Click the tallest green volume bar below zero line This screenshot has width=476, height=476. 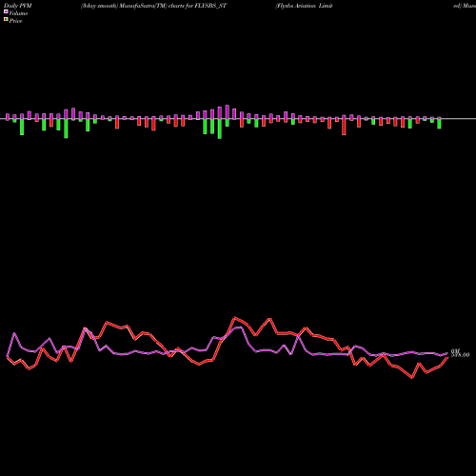(220, 129)
